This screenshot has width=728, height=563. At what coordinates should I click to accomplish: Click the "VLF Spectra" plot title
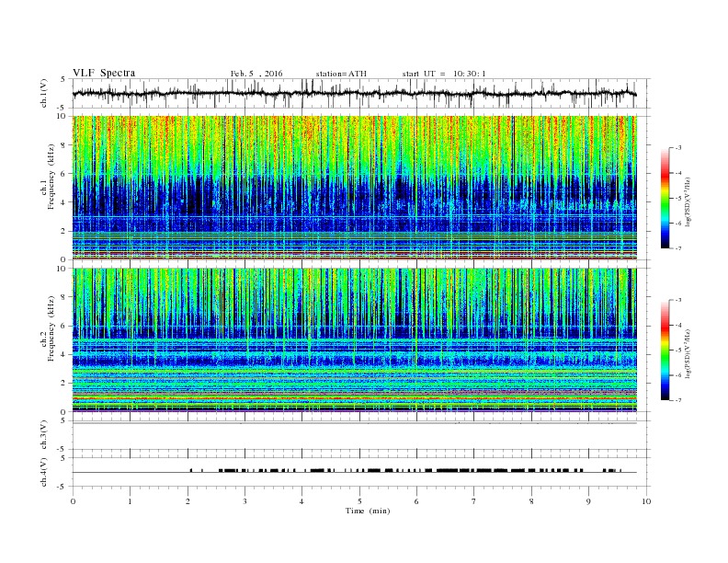(x=104, y=73)
